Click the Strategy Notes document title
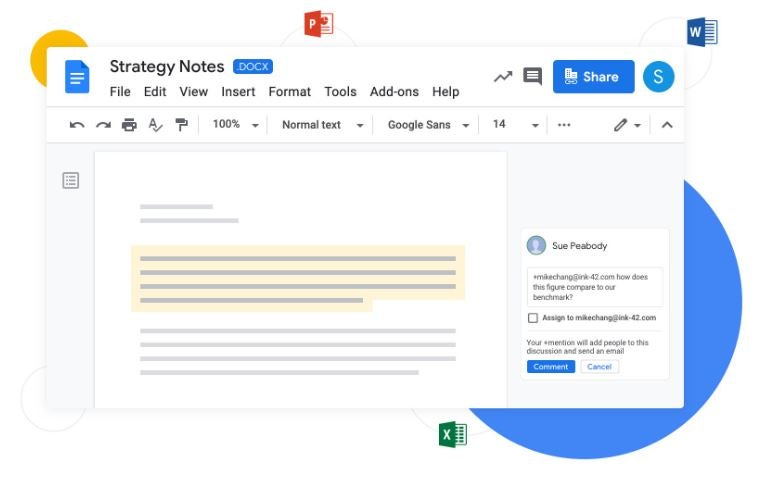765x479 pixels. (x=167, y=66)
